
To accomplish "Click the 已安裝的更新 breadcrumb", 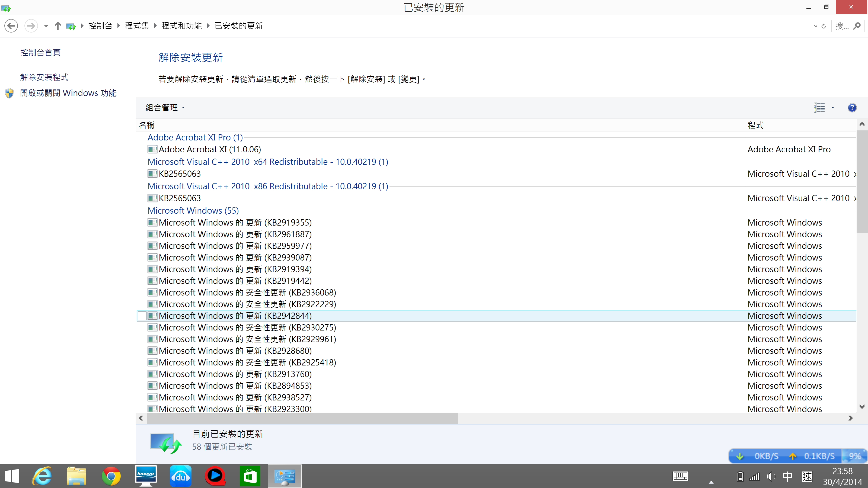I will pos(239,26).
